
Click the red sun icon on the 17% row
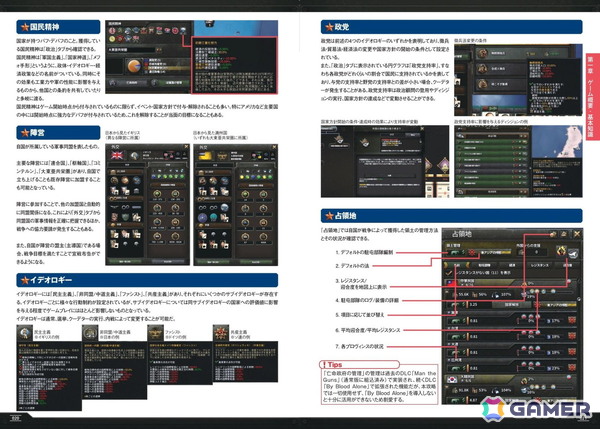(572, 320)
